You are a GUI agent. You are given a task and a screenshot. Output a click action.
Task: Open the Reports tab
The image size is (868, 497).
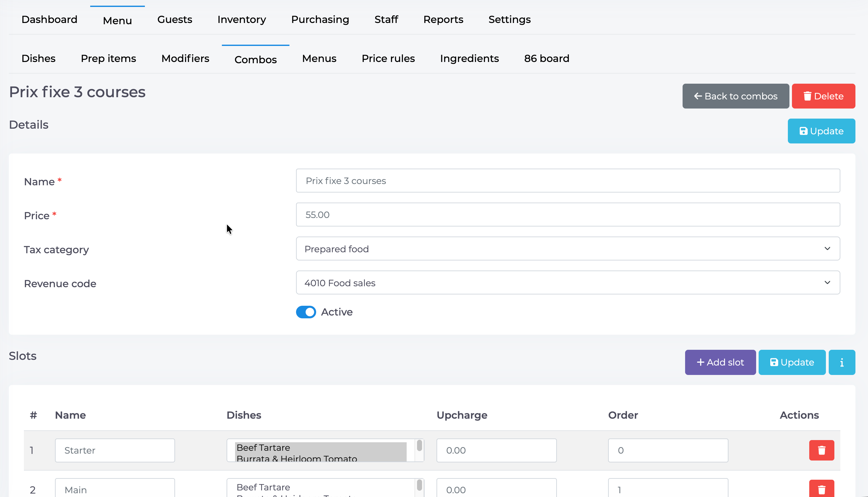point(443,20)
